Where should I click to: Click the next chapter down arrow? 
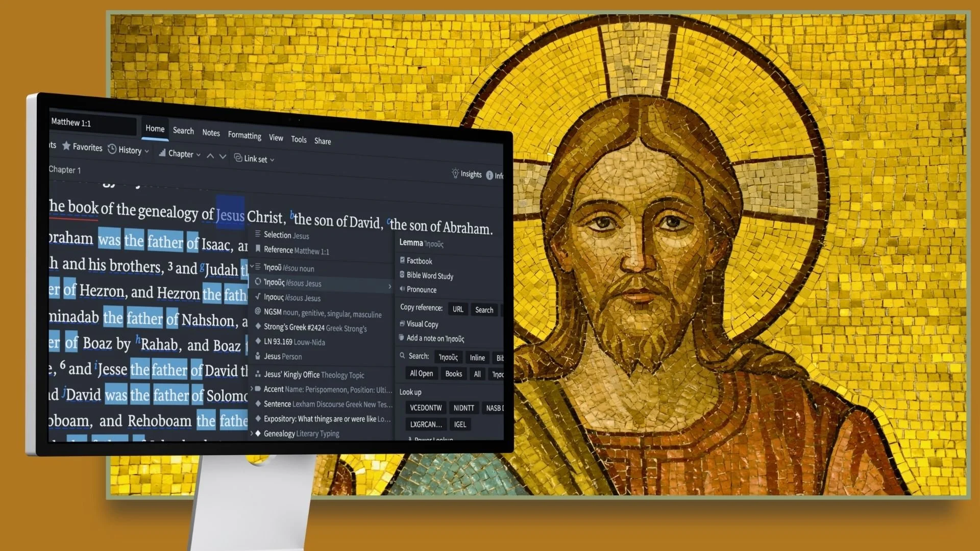pyautogui.click(x=223, y=157)
